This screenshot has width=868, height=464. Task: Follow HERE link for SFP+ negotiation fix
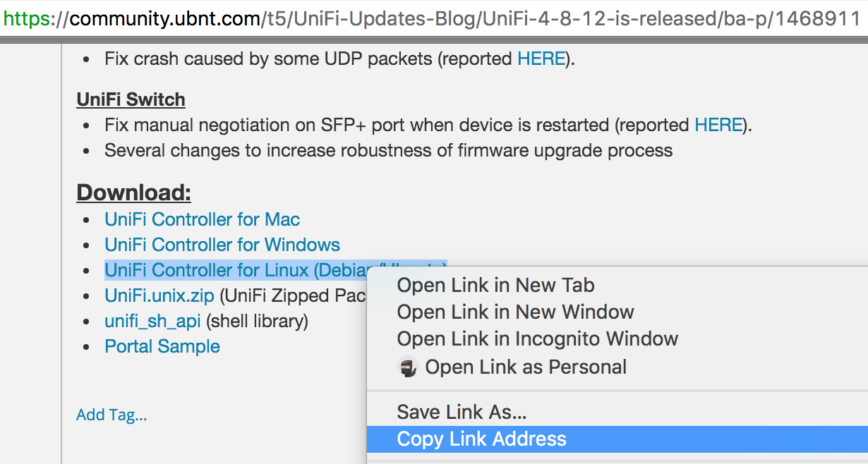pos(718,125)
